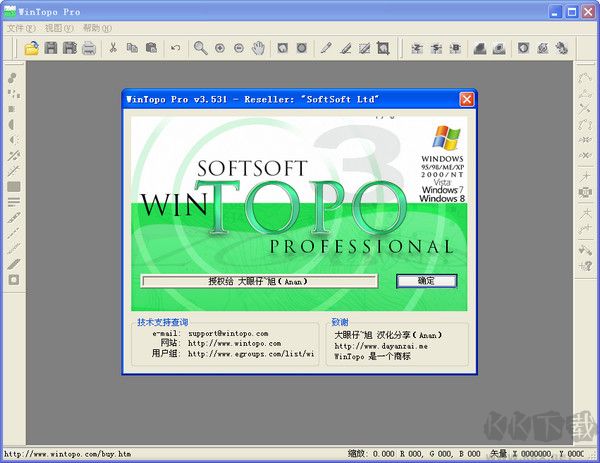
Task: Click the Save As double-floppy icon
Action: (x=70, y=48)
